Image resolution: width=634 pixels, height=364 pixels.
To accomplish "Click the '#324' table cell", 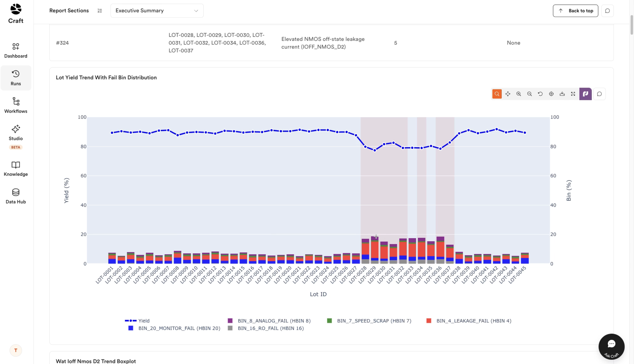I will (62, 43).
